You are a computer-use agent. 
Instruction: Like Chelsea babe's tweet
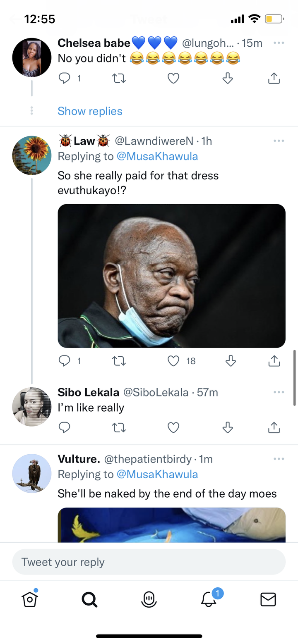(x=173, y=78)
